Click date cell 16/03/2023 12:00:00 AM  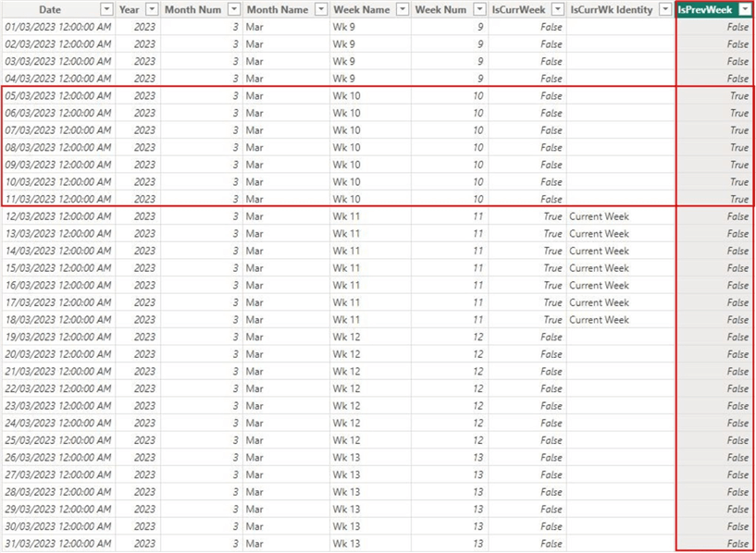58,285
